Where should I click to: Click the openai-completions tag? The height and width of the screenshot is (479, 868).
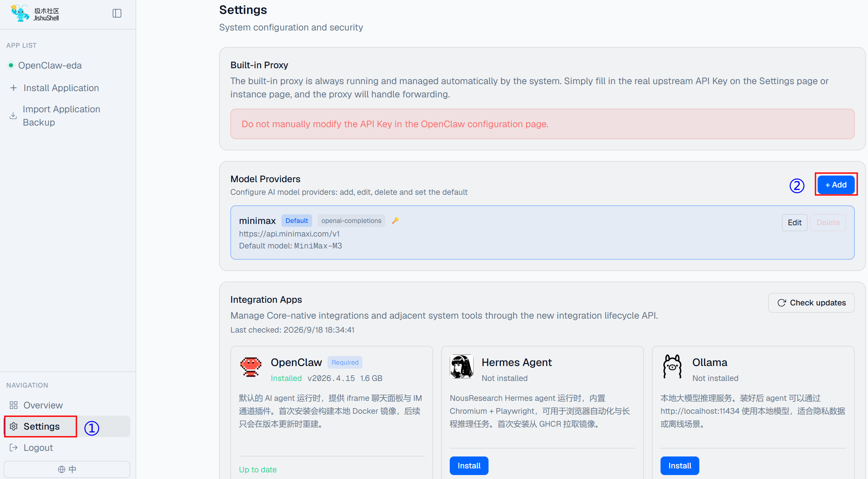pyautogui.click(x=351, y=220)
